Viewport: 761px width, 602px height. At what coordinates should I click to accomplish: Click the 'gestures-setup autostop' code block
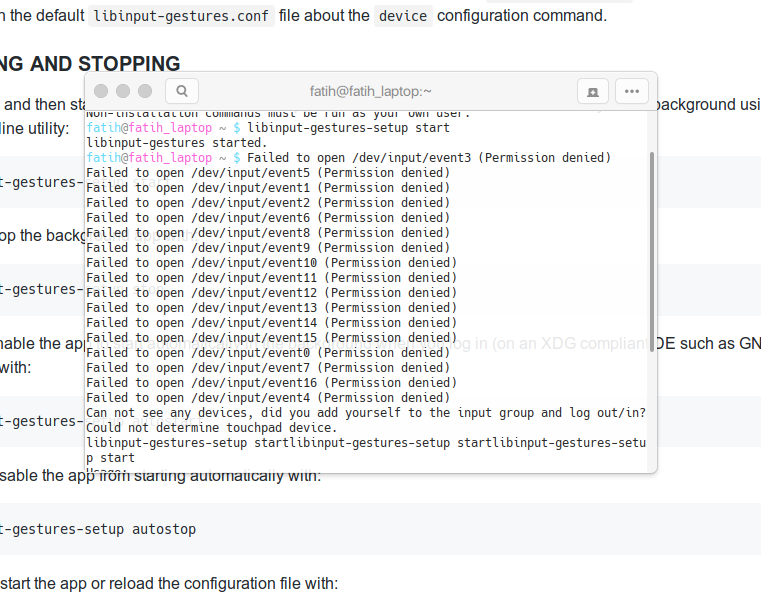(x=100, y=529)
